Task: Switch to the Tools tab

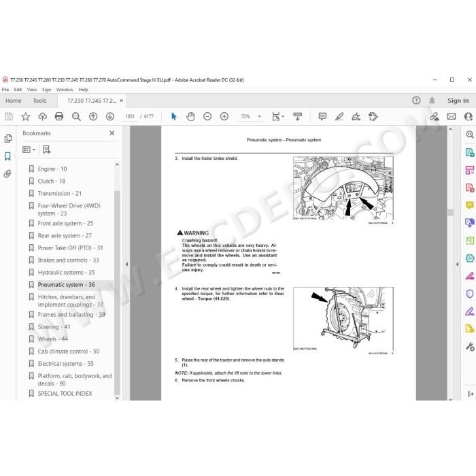Action: 39,101
